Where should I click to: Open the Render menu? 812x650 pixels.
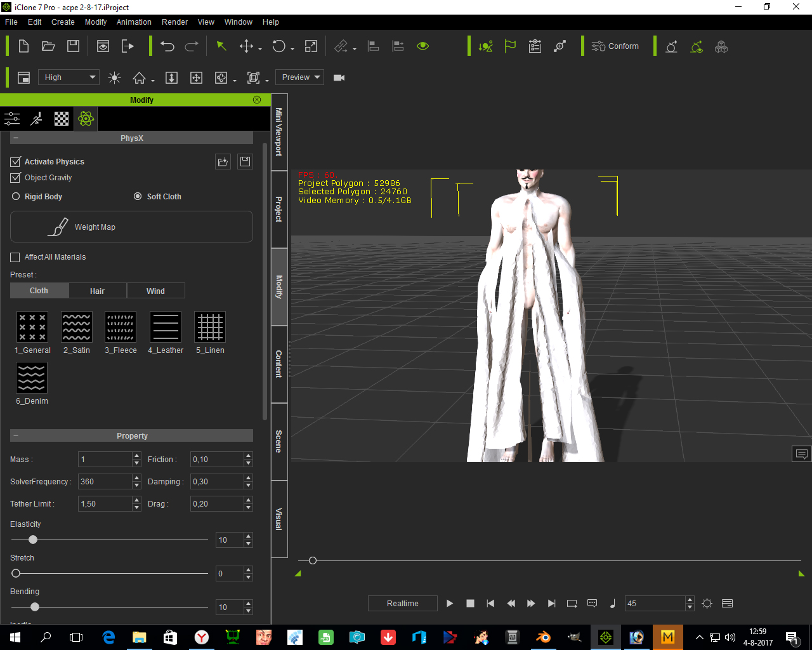(174, 22)
